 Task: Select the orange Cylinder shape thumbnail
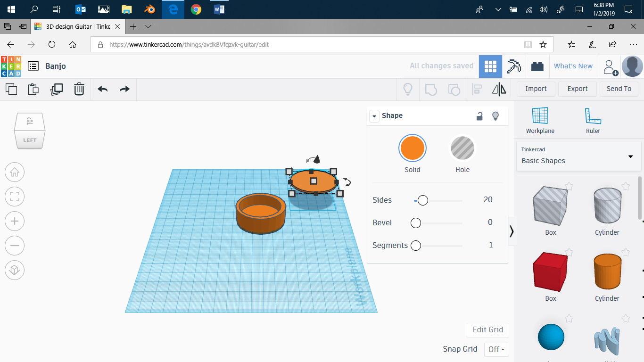pos(607,271)
